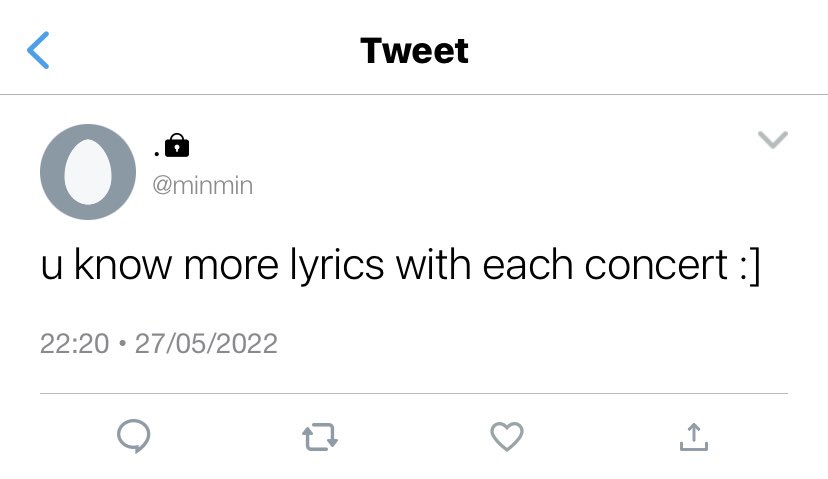Screen dimensions: 828x479
Task: Open the egg profile avatar
Action: pyautogui.click(x=88, y=172)
